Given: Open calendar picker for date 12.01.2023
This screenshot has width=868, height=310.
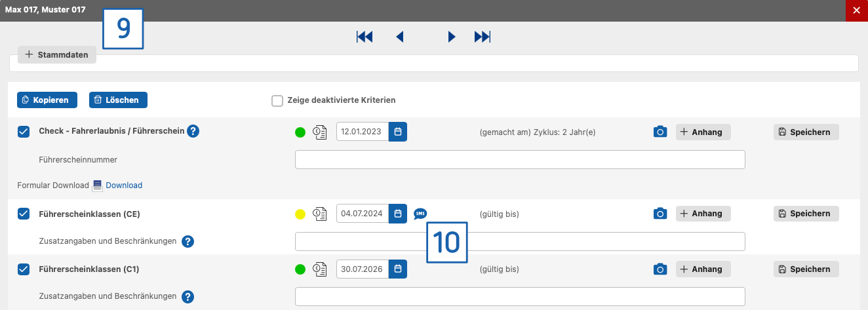Looking at the screenshot, I should tap(398, 132).
